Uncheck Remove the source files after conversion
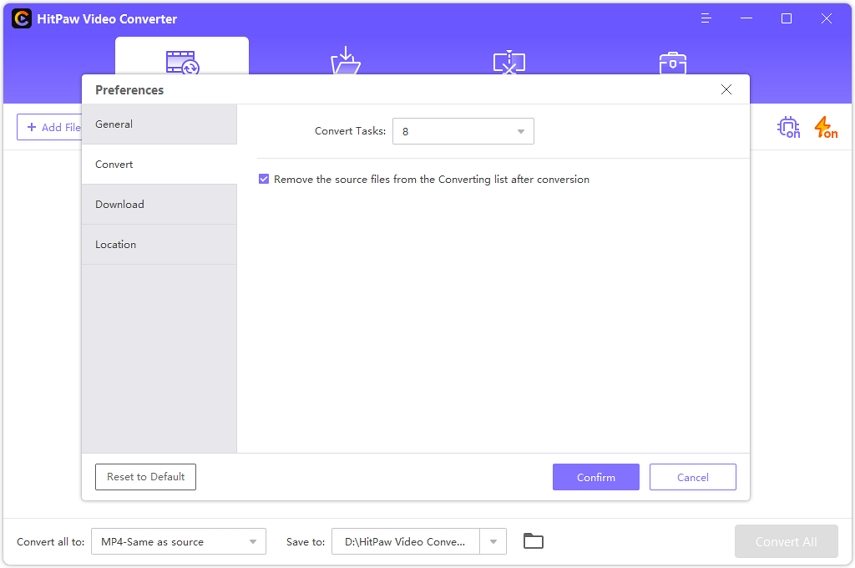Viewport: 855px width, 568px height. pyautogui.click(x=264, y=179)
